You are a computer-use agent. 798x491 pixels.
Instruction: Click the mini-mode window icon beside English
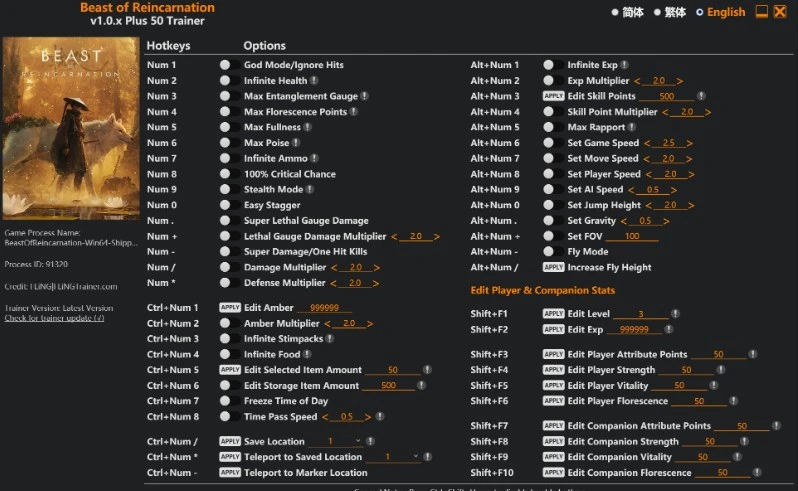click(761, 12)
